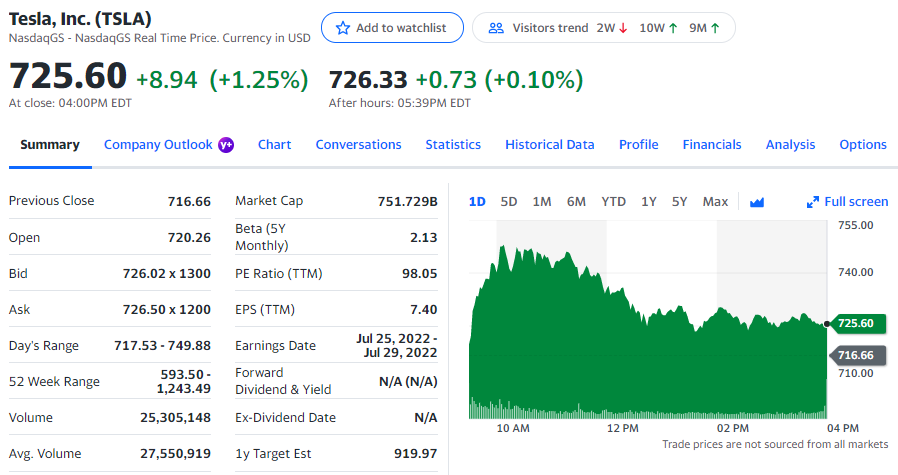Image resolution: width=898 pixels, height=475 pixels.
Task: Select the Max chart range
Action: 715,202
